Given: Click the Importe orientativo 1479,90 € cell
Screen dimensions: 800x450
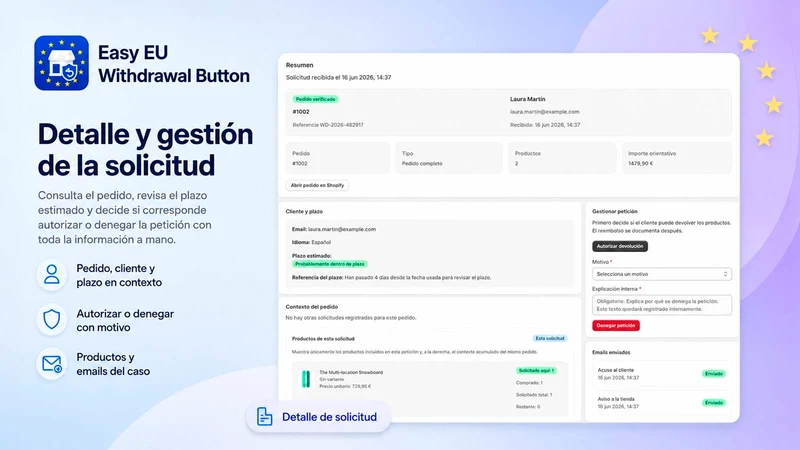Looking at the screenshot, I should [677, 158].
